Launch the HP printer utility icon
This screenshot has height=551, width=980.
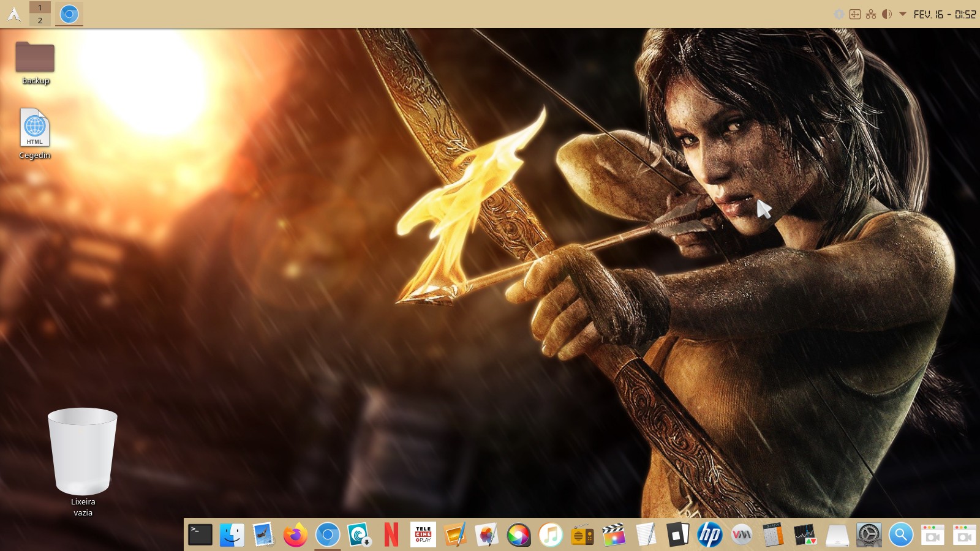click(710, 535)
